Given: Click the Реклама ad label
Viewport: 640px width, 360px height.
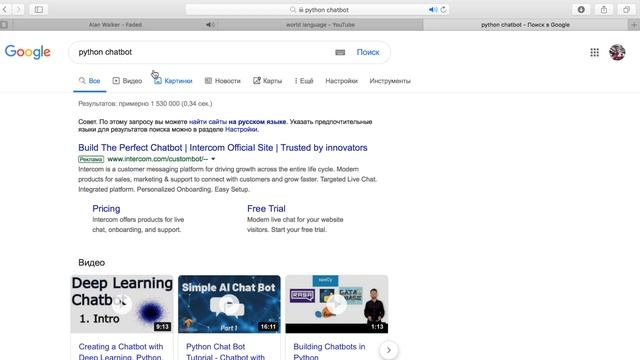Looking at the screenshot, I should click(x=91, y=159).
